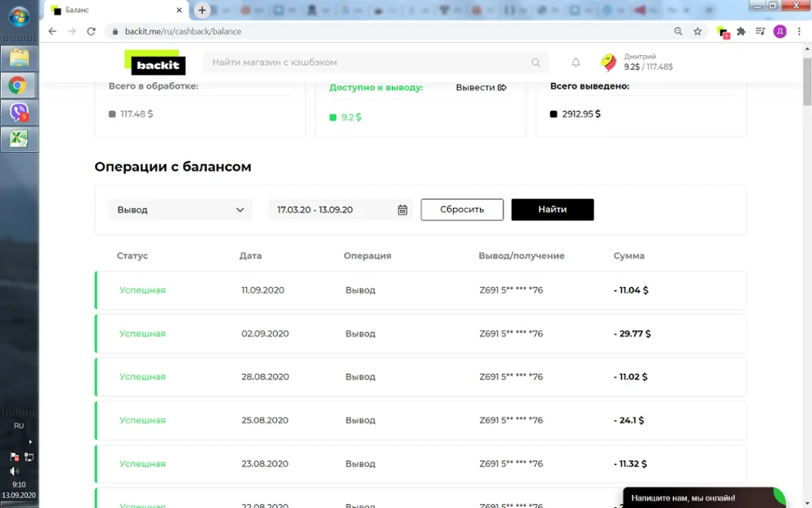
Task: Open the Chrome three-dot menu
Action: [799, 31]
